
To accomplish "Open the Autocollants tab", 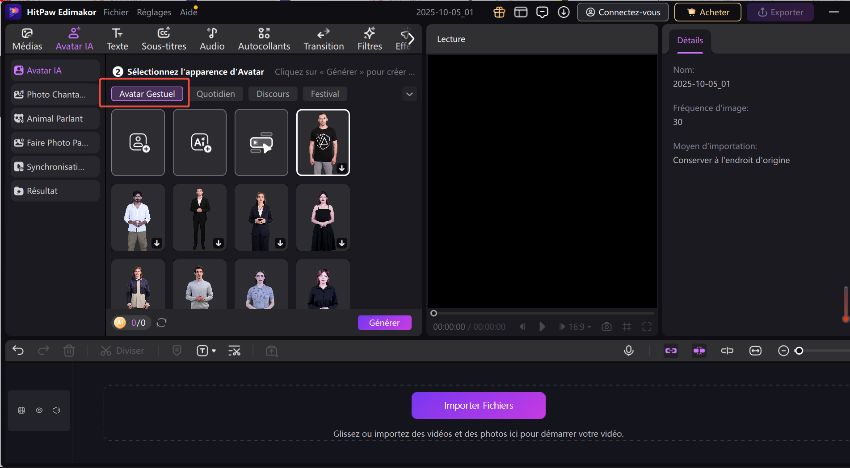I will pyautogui.click(x=264, y=40).
